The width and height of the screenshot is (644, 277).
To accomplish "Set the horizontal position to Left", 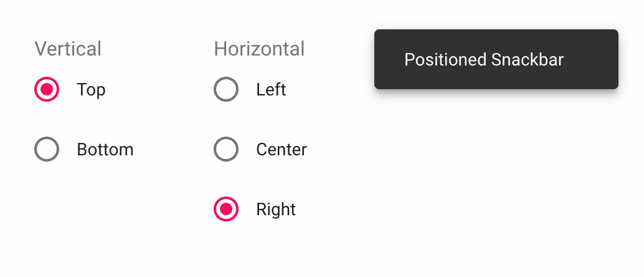I will [226, 89].
